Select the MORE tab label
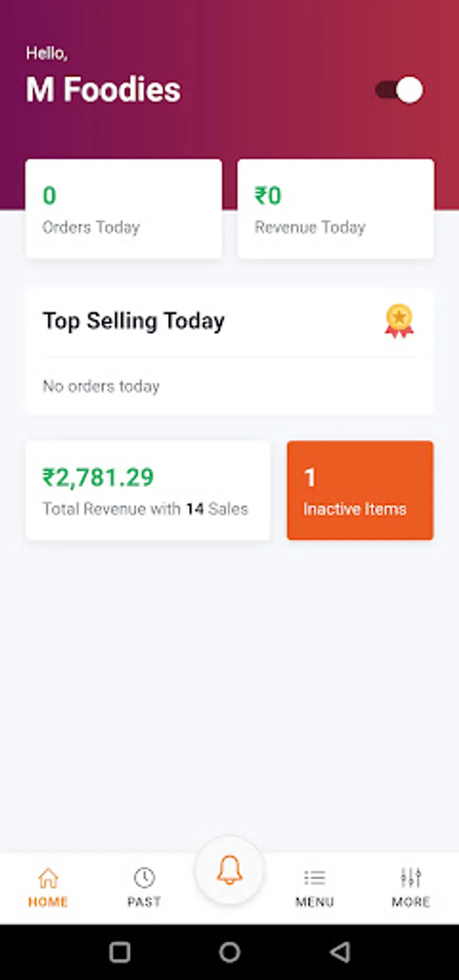Screen dimensions: 459x980 tap(411, 902)
